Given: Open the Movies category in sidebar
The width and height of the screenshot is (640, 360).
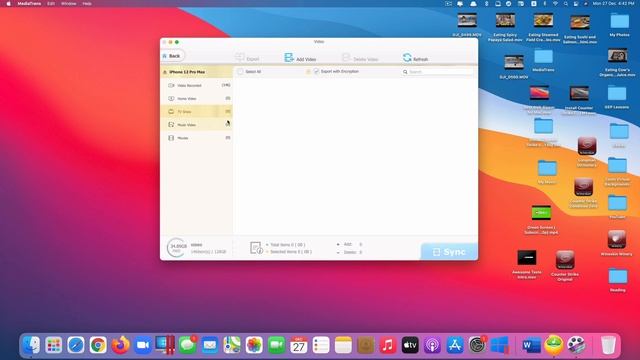Looking at the screenshot, I should 196,138.
